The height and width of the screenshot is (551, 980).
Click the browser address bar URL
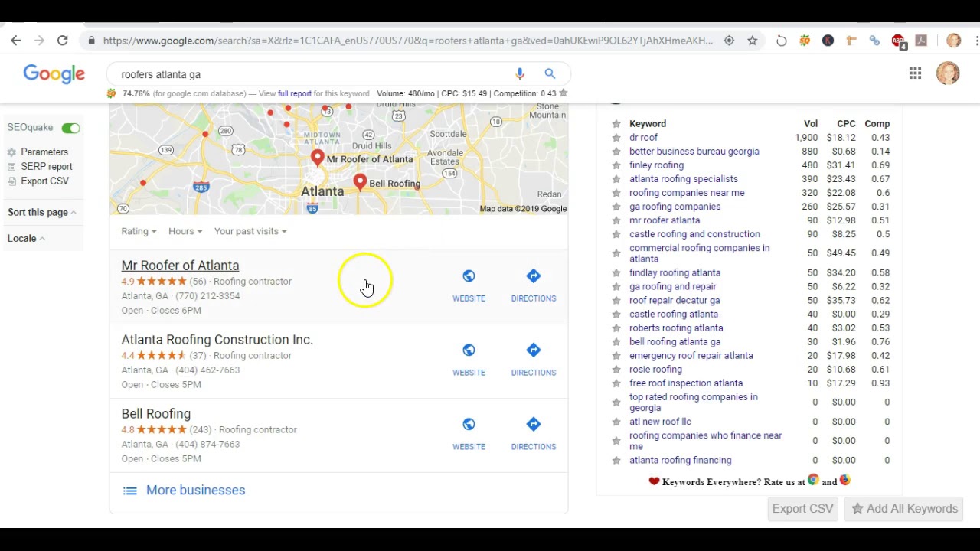(x=408, y=41)
